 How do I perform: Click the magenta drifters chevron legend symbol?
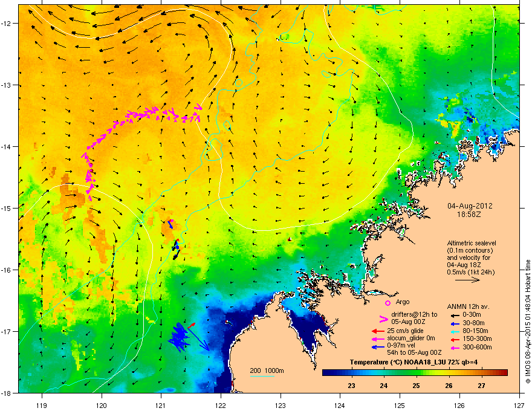(x=383, y=319)
